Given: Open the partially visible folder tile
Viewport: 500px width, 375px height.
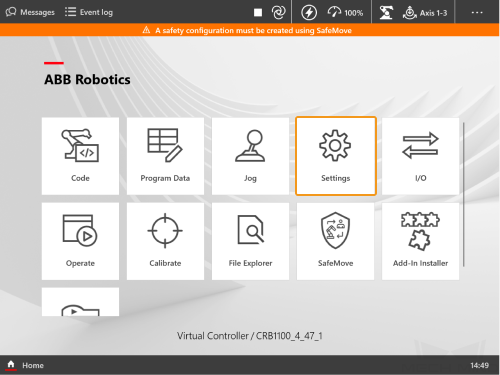Looking at the screenshot, I should point(80,302).
